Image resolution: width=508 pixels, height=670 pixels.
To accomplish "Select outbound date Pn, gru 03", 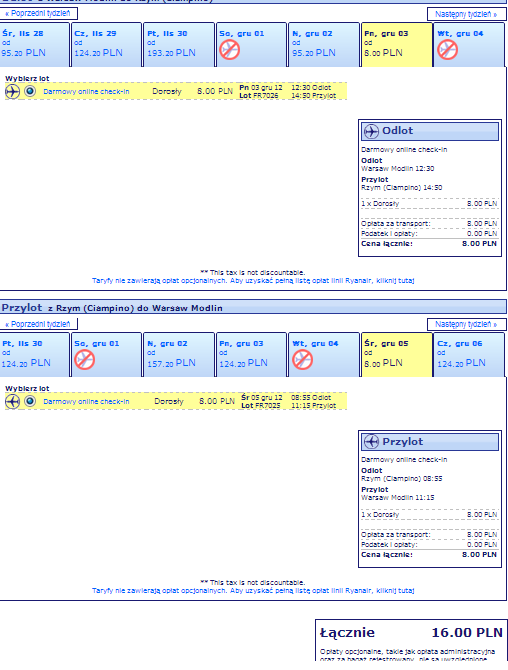I will 397,45.
